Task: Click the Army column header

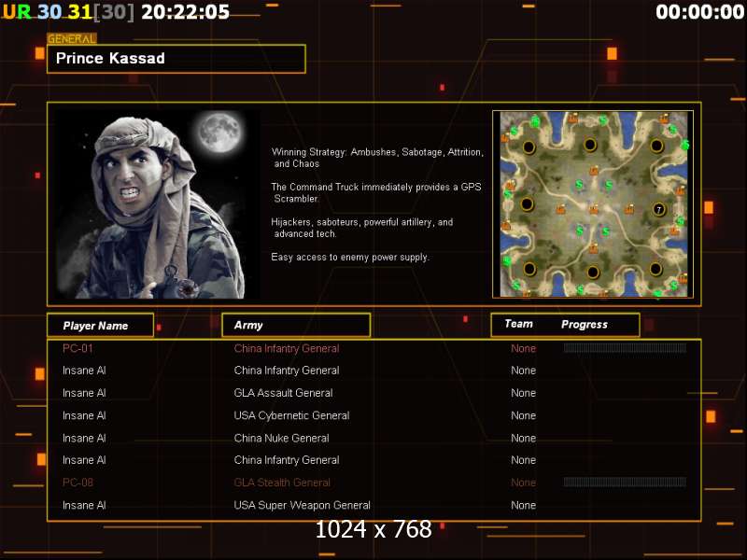Action: (x=296, y=325)
